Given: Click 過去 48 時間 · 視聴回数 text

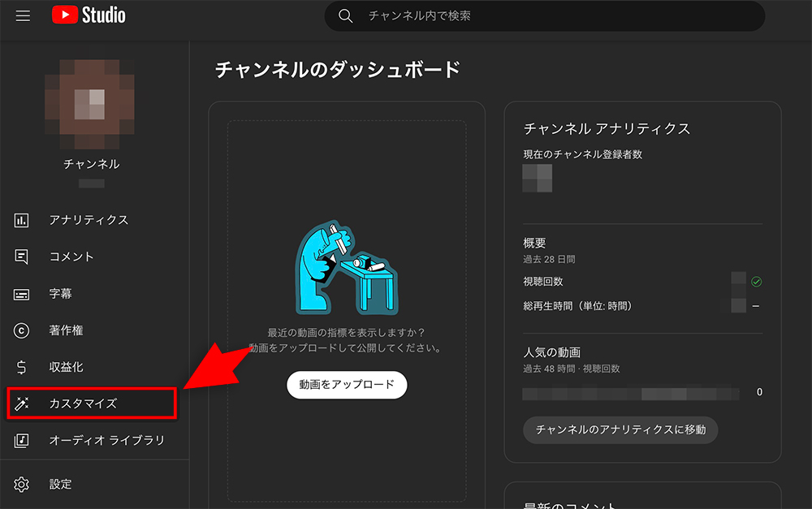Looking at the screenshot, I should click(x=571, y=369).
